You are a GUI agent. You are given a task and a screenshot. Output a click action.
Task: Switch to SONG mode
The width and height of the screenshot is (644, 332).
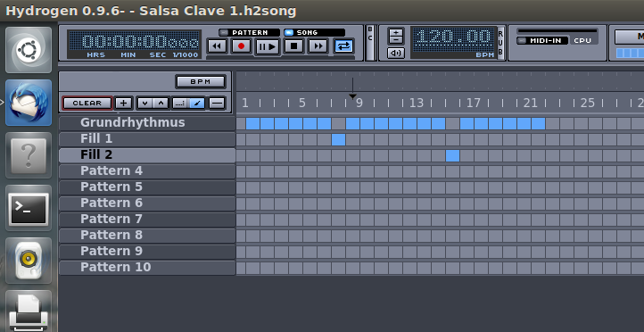point(314,32)
